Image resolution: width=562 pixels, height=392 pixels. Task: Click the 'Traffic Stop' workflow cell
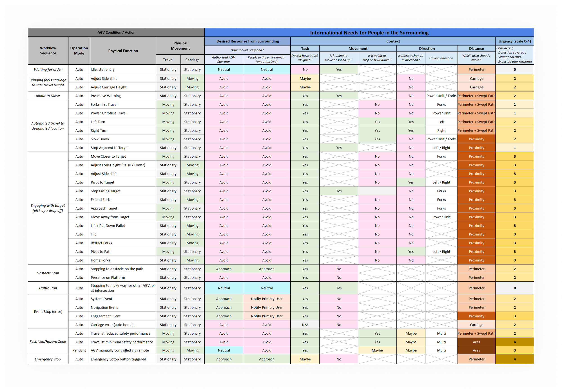pos(48,288)
